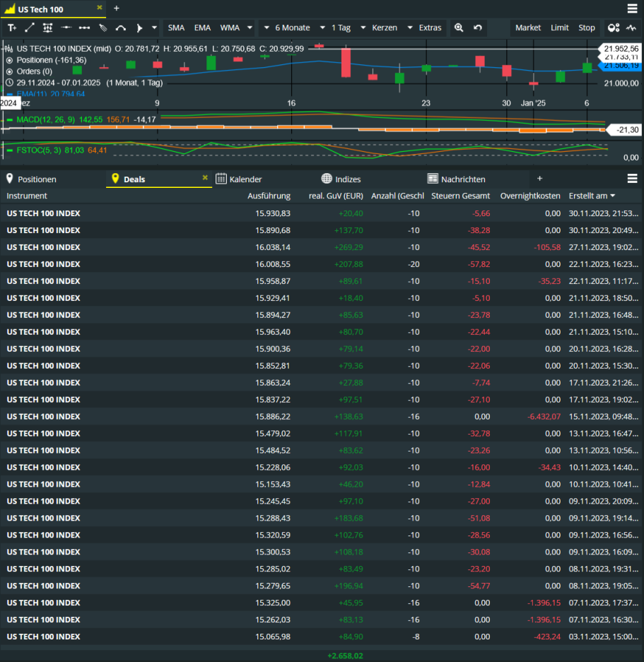Click the 27.11.2023, 19:02 date cell
The height and width of the screenshot is (662, 644).
[x=604, y=247]
